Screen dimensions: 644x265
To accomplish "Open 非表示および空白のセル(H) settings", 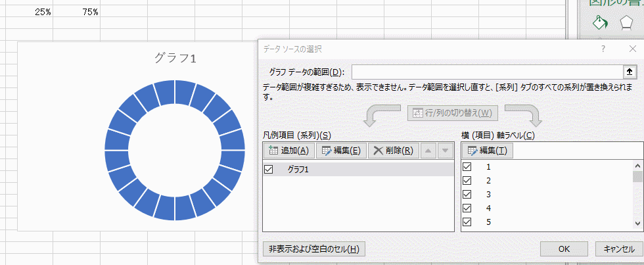I will pos(313,249).
